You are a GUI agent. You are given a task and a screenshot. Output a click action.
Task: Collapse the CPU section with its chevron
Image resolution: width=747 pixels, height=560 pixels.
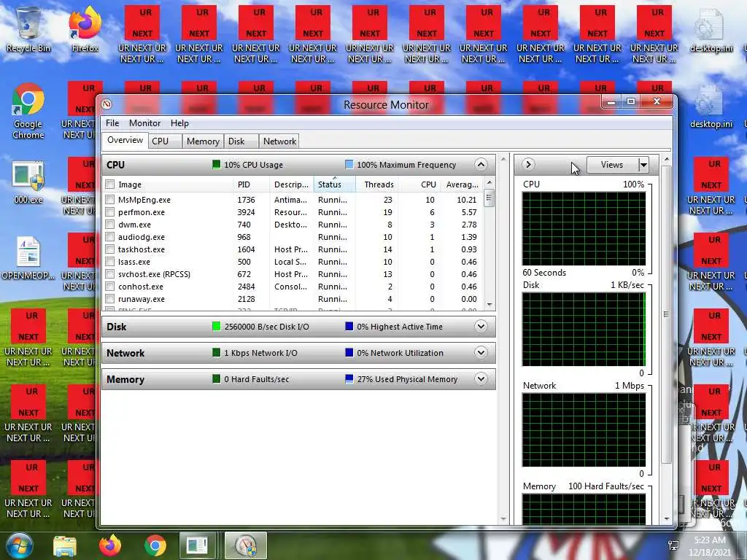(x=481, y=164)
